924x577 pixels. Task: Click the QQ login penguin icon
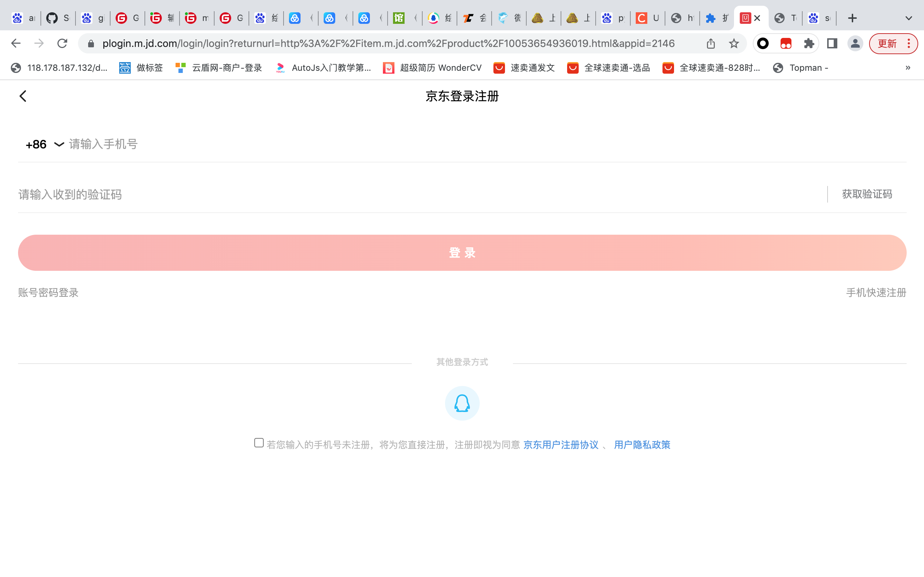[462, 403]
